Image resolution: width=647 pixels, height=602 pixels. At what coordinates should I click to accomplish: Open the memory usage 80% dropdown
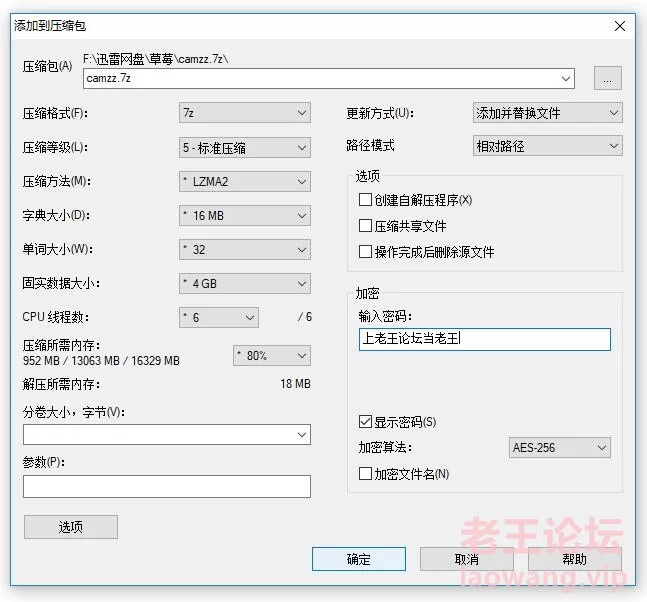click(272, 356)
